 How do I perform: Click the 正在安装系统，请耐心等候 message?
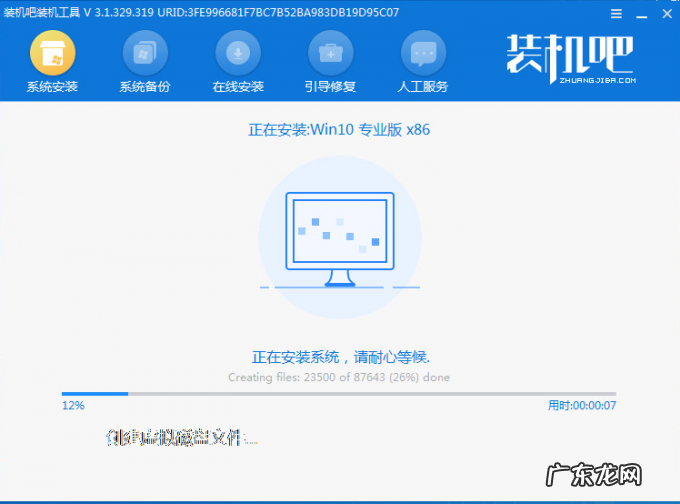tap(341, 357)
